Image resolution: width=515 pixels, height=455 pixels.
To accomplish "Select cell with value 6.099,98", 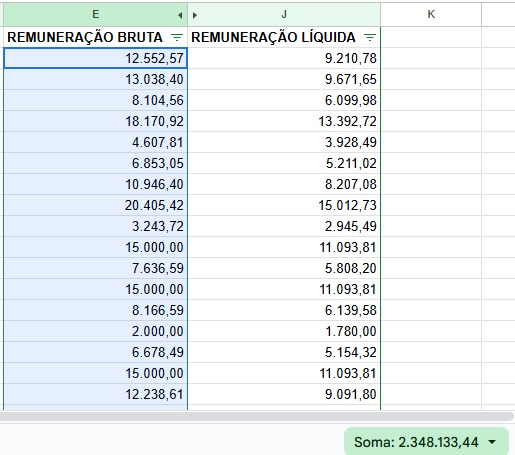I will tap(284, 100).
